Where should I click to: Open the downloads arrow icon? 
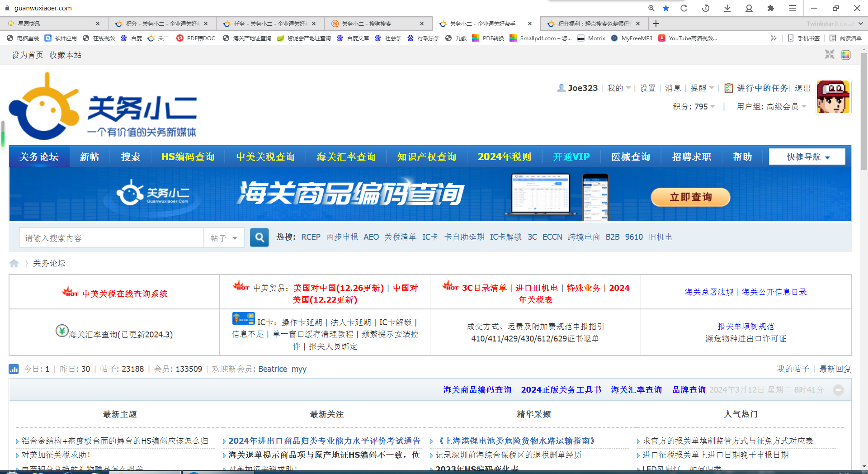point(727,8)
